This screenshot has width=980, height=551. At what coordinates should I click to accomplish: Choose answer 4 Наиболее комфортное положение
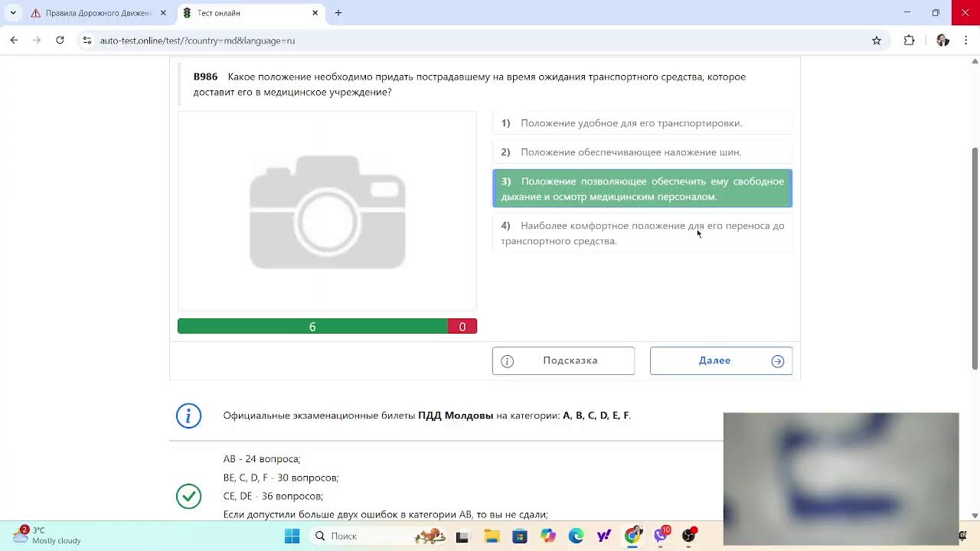click(x=642, y=233)
